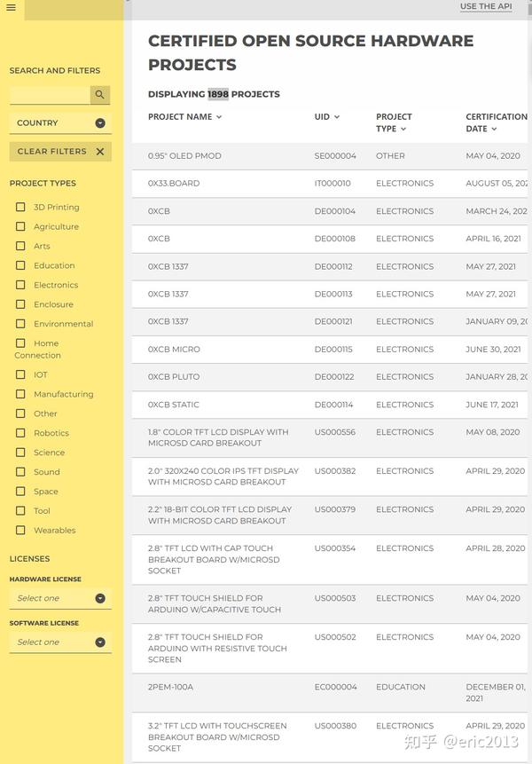This screenshot has height=764, width=532.
Task: Open the Country filter dropdown
Action: click(x=60, y=123)
